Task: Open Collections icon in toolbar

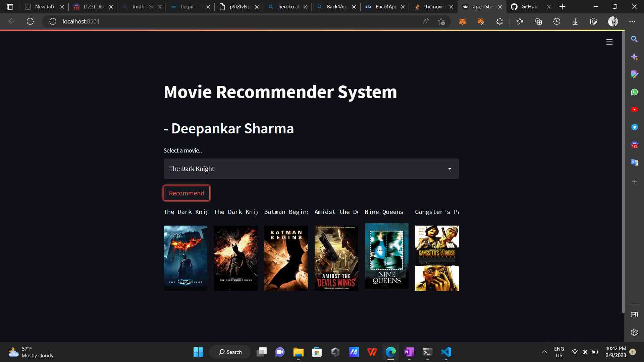Action: click(x=538, y=21)
